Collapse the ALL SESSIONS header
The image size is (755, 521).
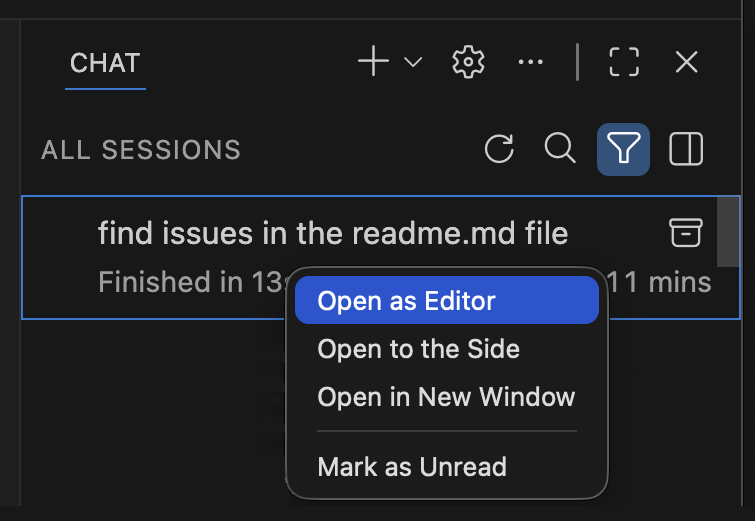coord(141,150)
